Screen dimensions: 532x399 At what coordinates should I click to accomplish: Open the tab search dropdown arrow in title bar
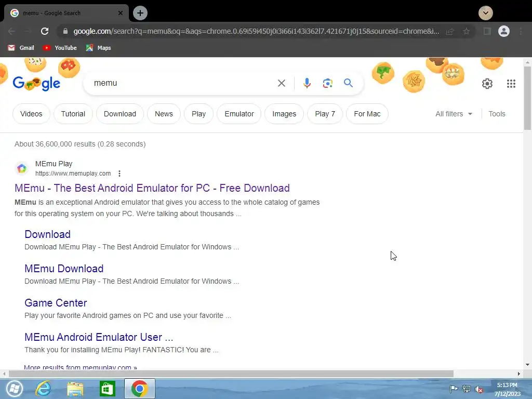[x=486, y=13]
